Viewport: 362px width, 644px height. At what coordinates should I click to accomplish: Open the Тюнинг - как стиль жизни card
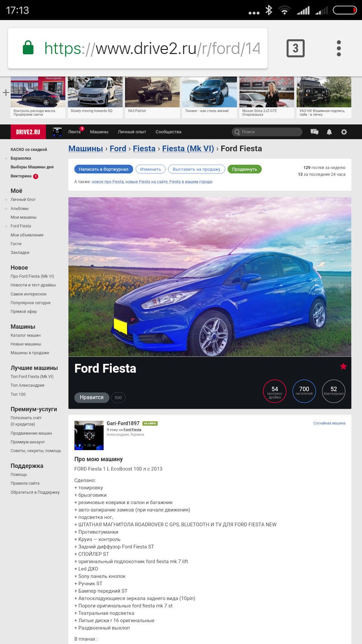tap(210, 97)
